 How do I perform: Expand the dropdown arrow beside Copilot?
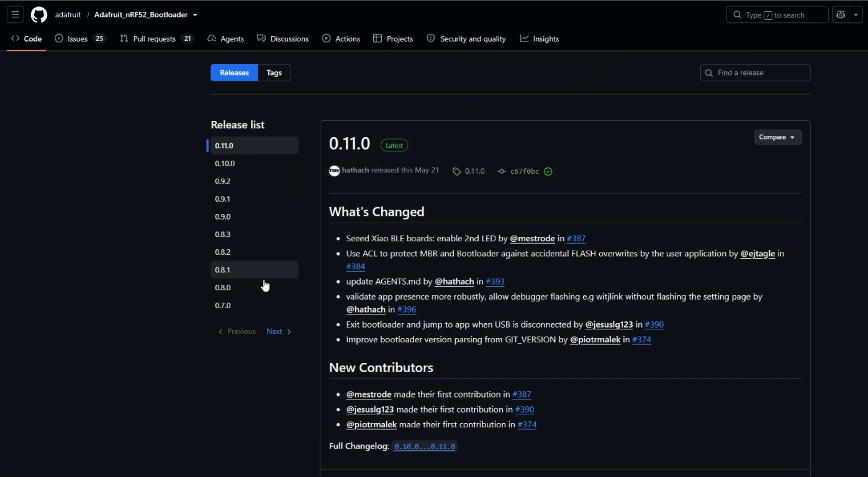click(x=856, y=15)
